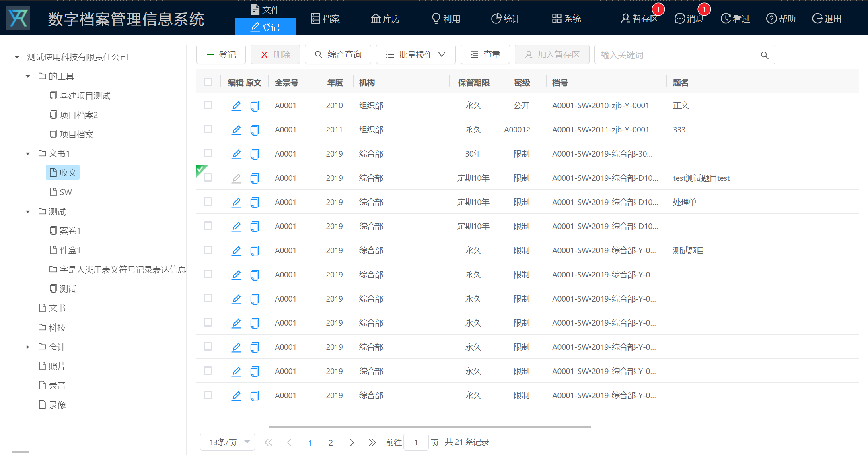Click the 前往 page number field
868x465 pixels.
(x=416, y=442)
